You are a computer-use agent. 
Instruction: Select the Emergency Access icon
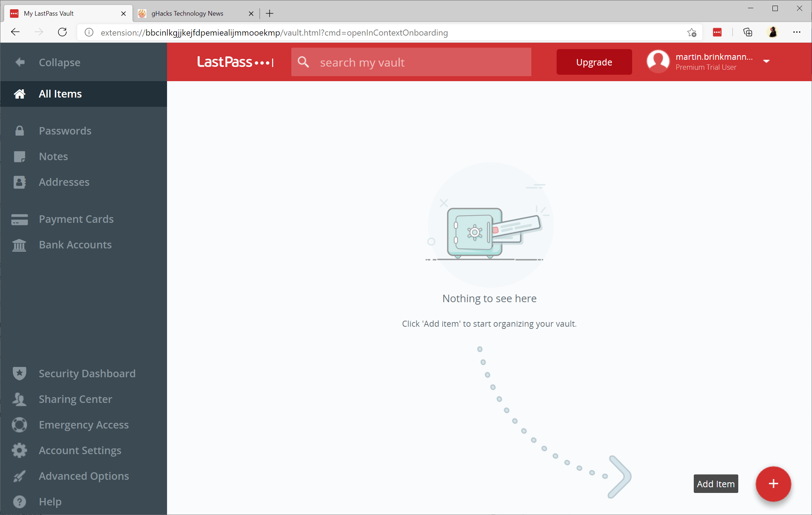[20, 425]
